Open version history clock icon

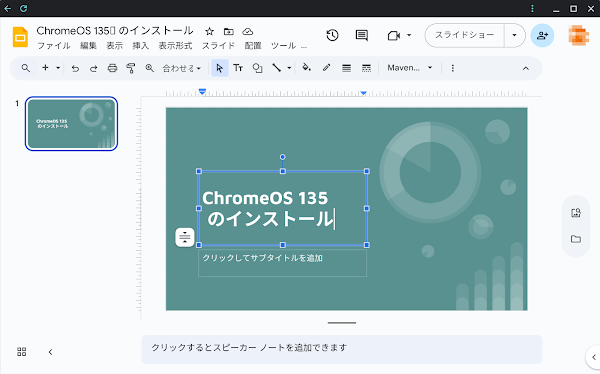[x=332, y=36]
